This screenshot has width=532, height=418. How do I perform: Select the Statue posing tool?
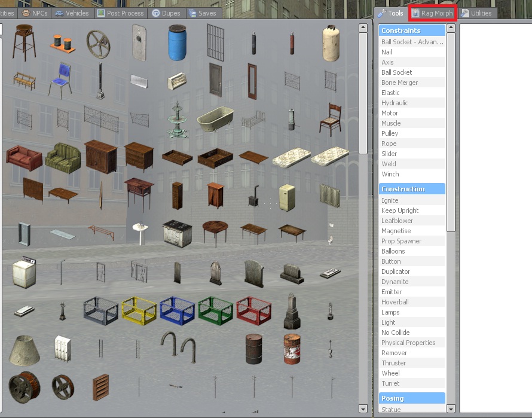[x=412, y=409]
